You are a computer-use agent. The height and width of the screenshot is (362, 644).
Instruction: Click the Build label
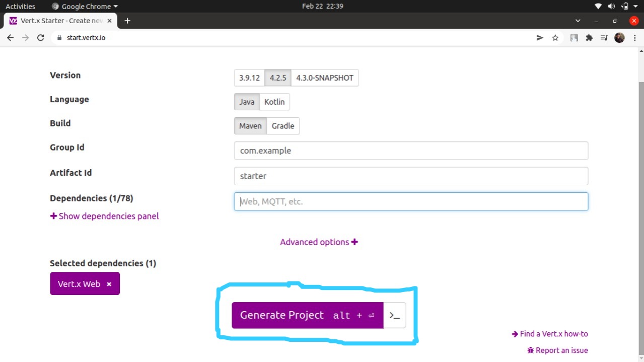coord(60,123)
